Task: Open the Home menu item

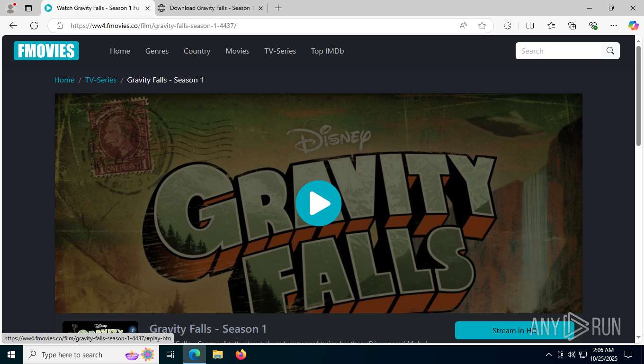Action: coord(120,51)
